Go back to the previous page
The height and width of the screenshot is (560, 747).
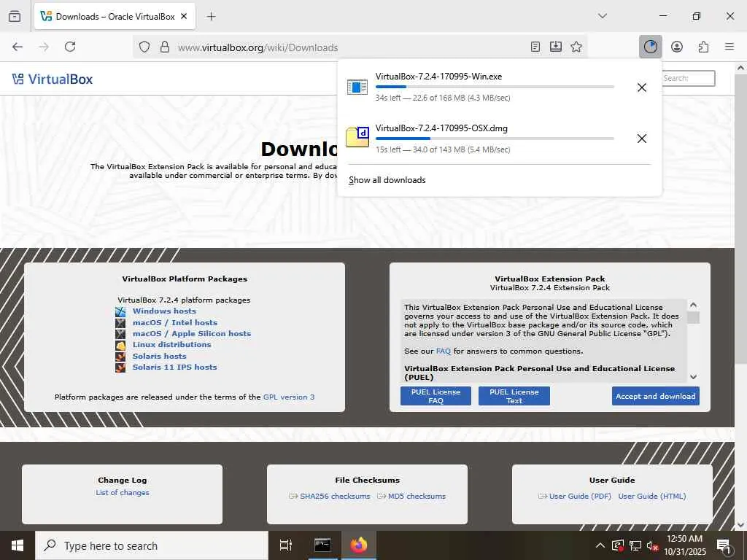(18, 47)
